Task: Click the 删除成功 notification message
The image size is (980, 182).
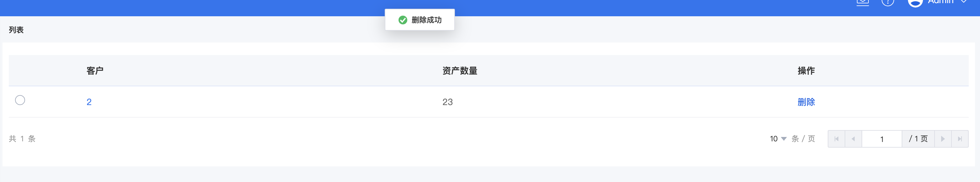Action: pyautogui.click(x=426, y=20)
